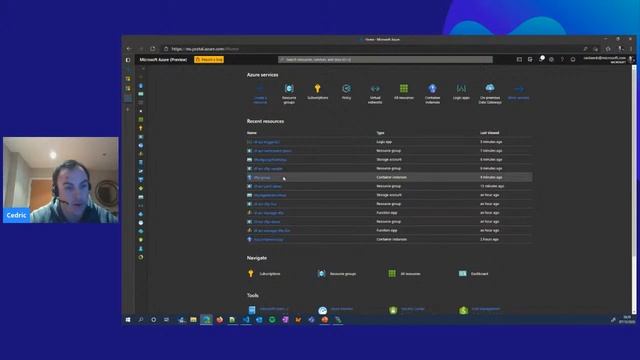The height and width of the screenshot is (360, 640).
Task: Open the Feedback smiley icon
Action: click(x=573, y=60)
